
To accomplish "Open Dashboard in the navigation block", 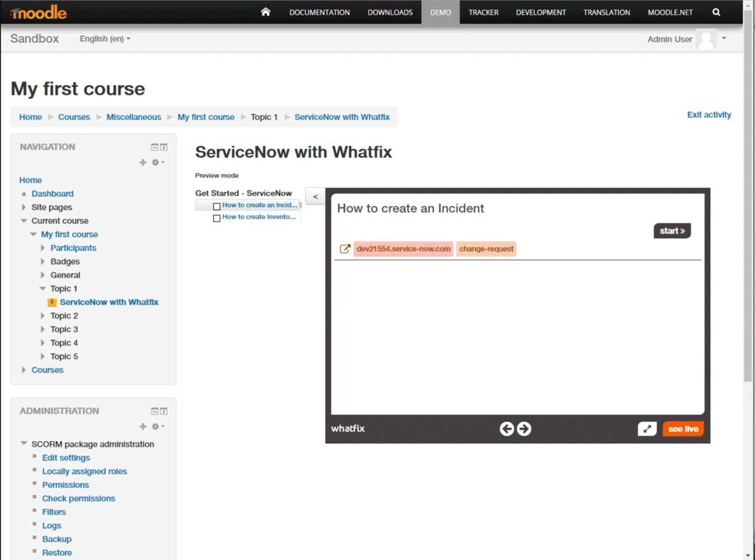I will point(52,194).
